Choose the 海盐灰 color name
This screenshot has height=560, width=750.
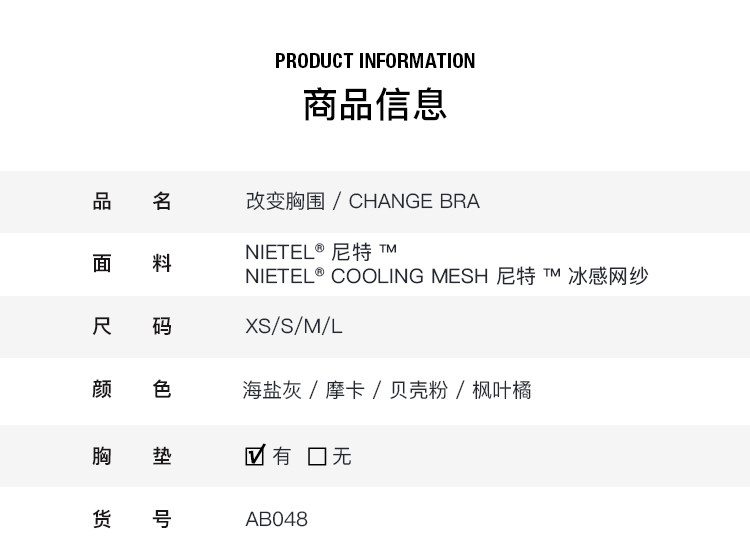click(x=271, y=390)
